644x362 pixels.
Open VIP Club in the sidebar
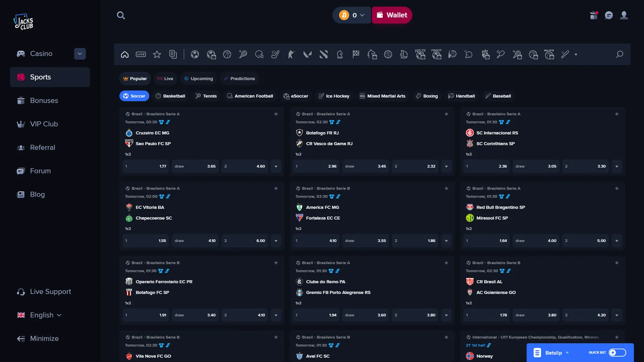(x=50, y=124)
